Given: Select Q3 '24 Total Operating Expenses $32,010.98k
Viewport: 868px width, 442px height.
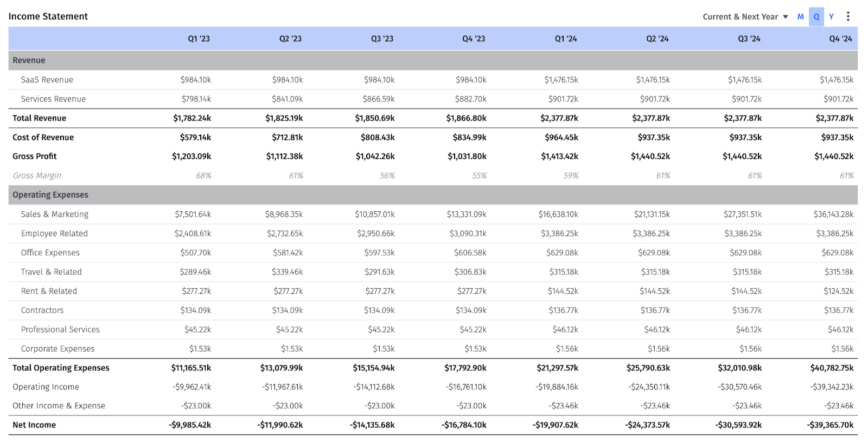Looking at the screenshot, I should click(740, 368).
